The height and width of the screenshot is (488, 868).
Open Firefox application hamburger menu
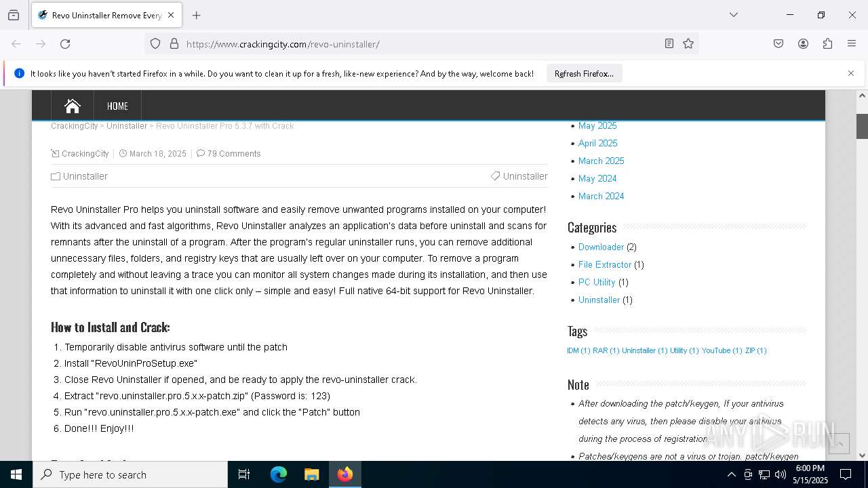click(x=852, y=44)
